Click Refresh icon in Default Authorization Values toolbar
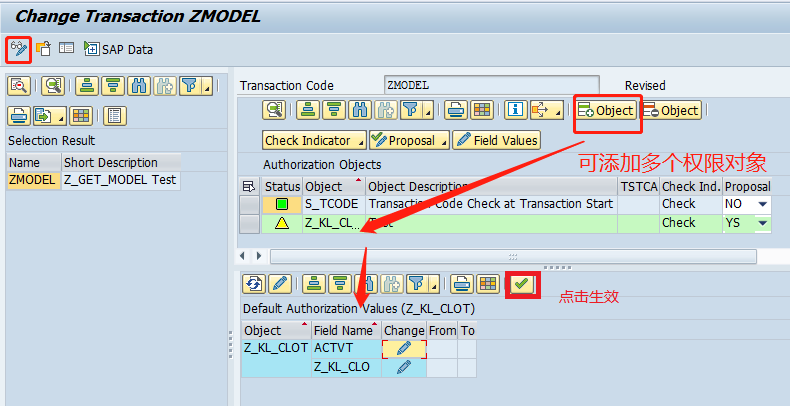 (254, 284)
